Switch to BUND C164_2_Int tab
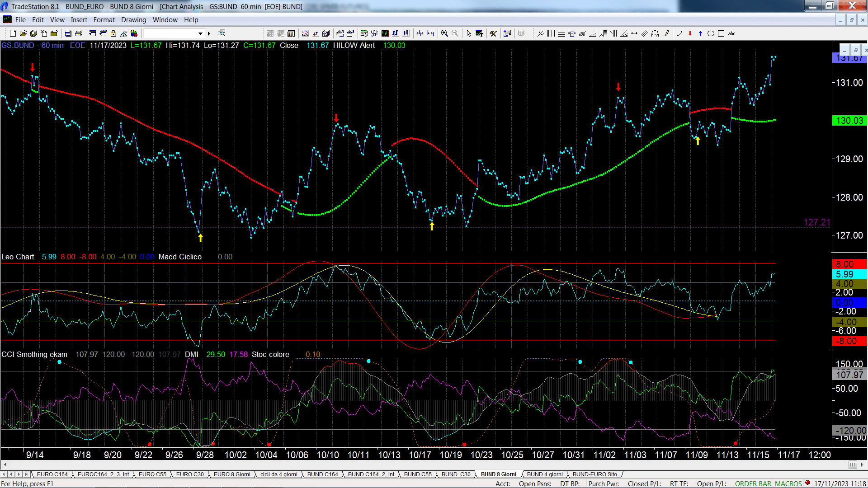Viewport: 868px width, 488px height. [371, 474]
